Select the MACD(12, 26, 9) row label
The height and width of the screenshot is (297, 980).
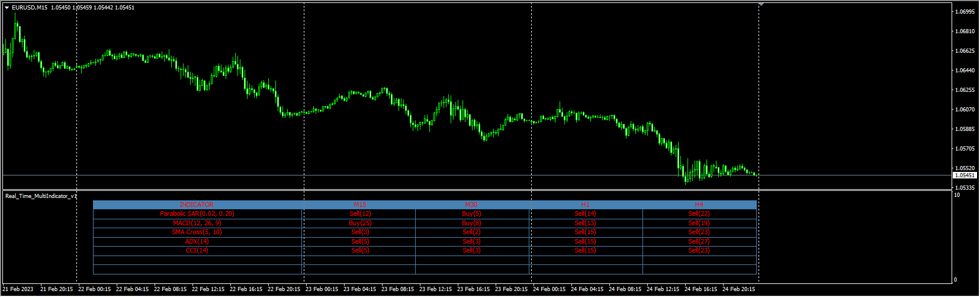(x=197, y=223)
